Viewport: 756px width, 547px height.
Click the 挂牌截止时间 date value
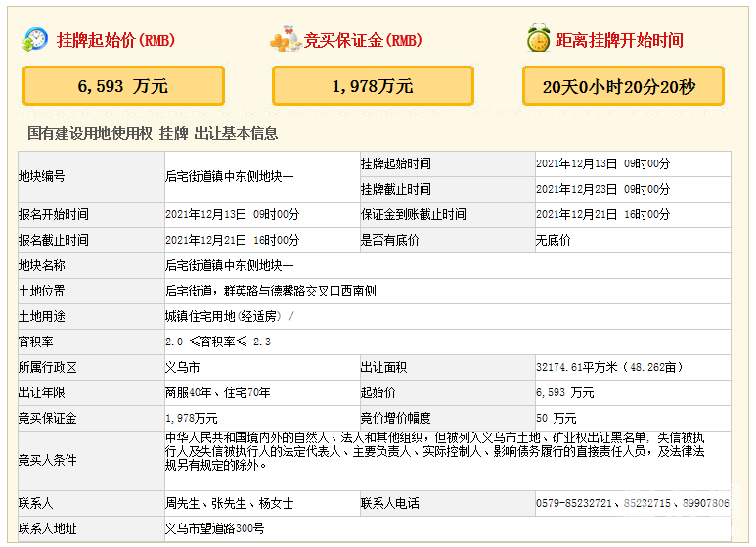[602, 190]
